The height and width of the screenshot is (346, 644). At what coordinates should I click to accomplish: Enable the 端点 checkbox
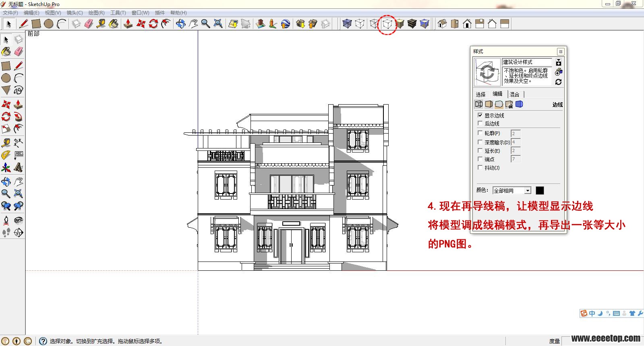(480, 159)
